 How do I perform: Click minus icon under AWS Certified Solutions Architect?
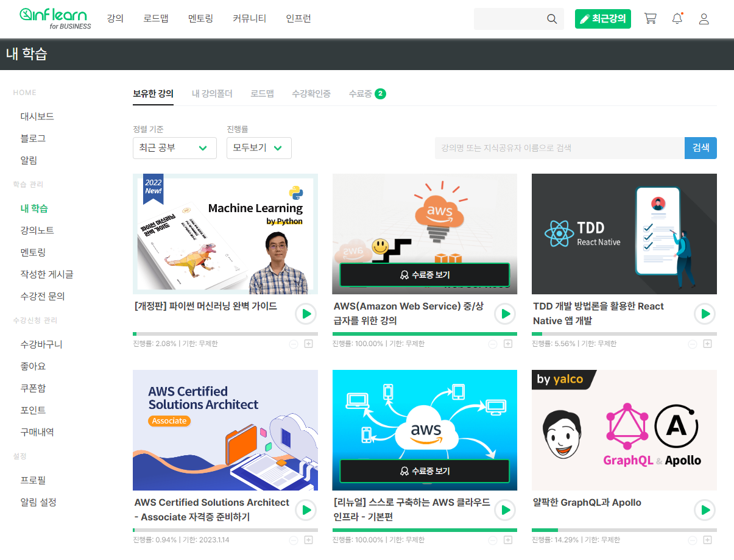(294, 540)
